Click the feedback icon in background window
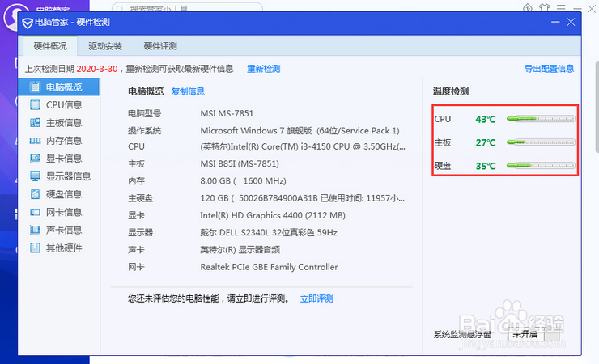The height and width of the screenshot is (364, 599). pos(528,7)
